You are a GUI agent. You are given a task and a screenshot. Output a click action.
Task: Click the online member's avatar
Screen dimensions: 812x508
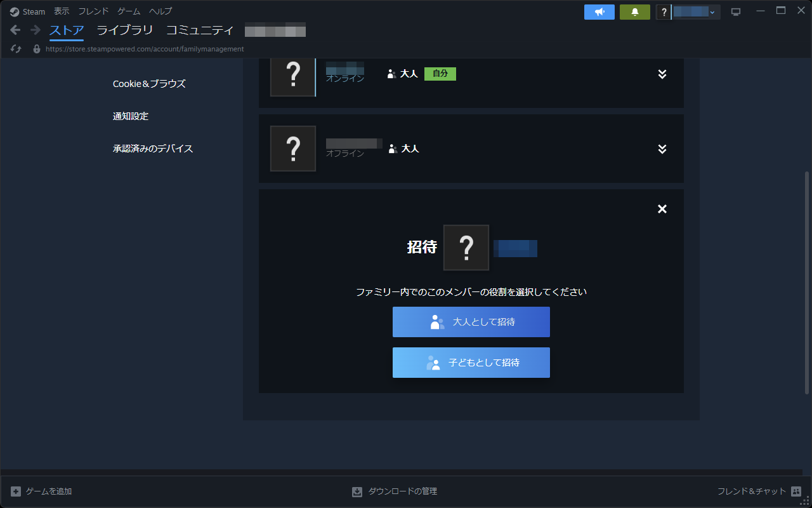click(x=292, y=76)
